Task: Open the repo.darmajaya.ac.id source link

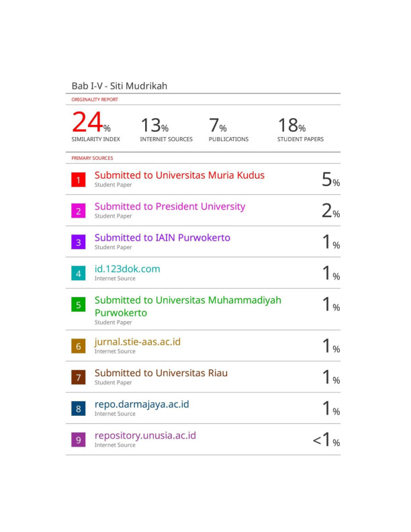Action: [142, 404]
